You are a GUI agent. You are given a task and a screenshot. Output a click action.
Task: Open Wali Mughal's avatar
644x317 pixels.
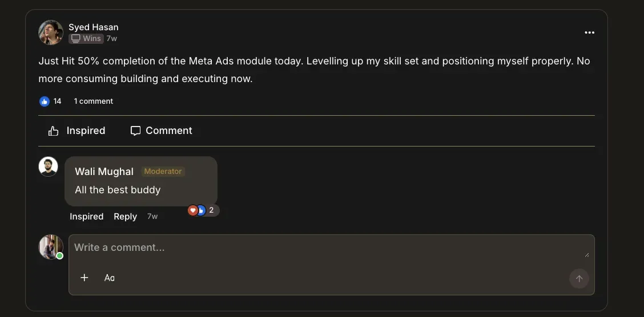pyautogui.click(x=49, y=166)
